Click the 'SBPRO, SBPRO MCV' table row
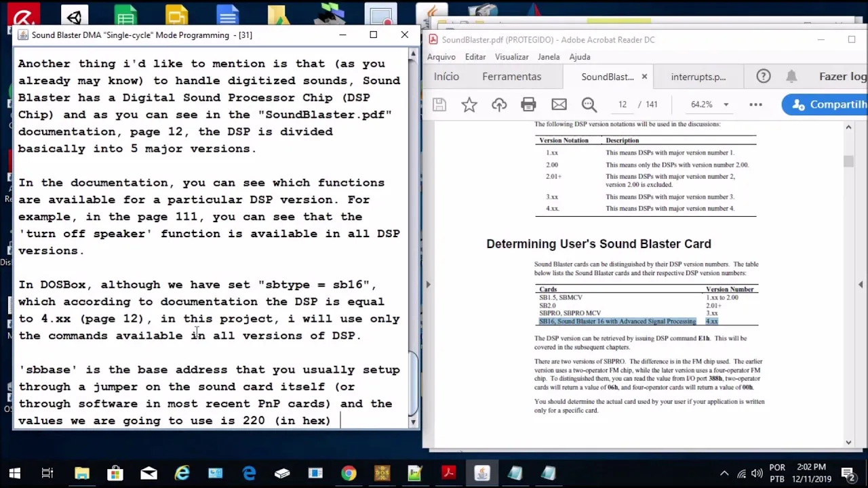868x488 pixels. pos(646,314)
